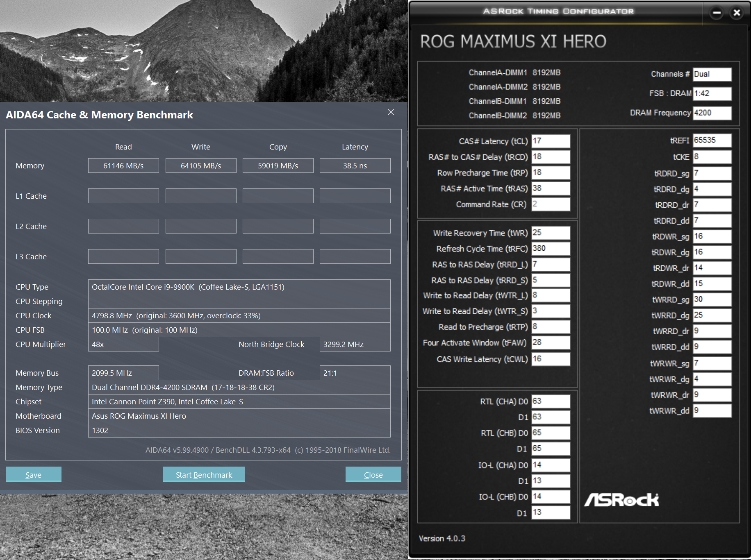
Task: Click the Write Recovery Time (tWR) field
Action: [551, 233]
